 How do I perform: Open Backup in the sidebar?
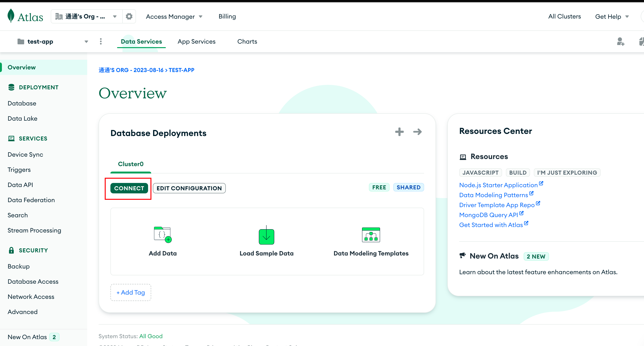[x=18, y=267]
